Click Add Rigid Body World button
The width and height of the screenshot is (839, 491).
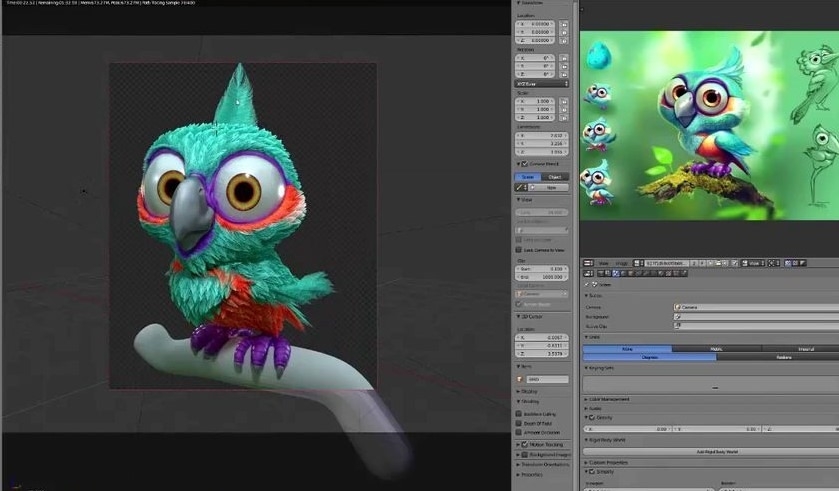[716, 452]
